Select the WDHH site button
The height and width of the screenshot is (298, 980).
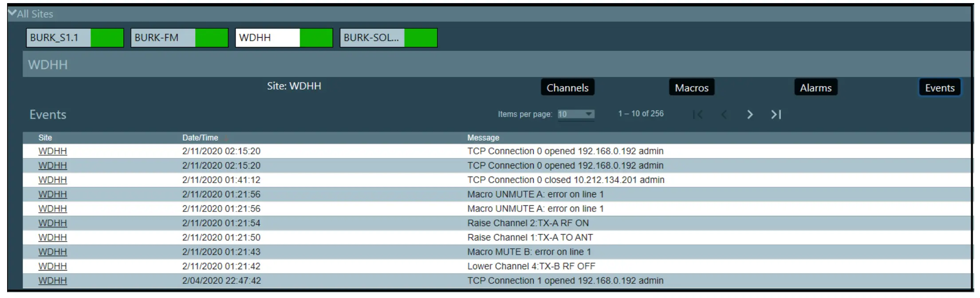point(267,38)
